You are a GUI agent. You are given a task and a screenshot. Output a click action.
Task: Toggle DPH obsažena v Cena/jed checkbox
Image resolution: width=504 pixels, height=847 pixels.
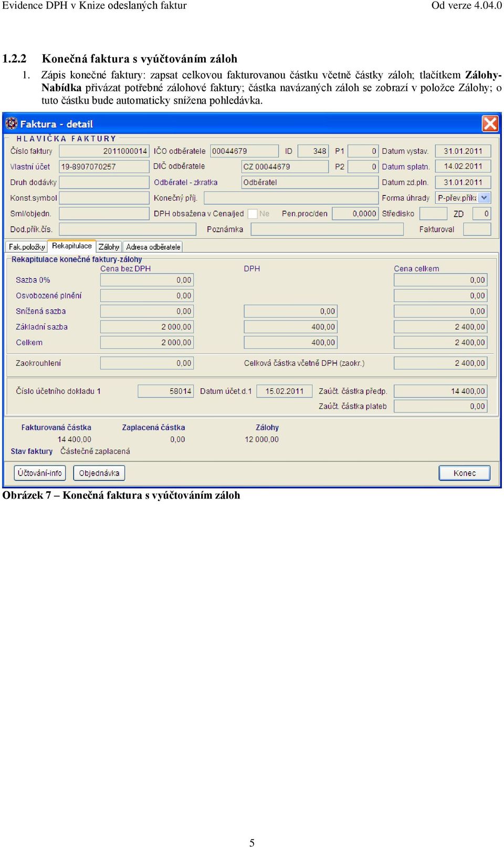(x=253, y=214)
